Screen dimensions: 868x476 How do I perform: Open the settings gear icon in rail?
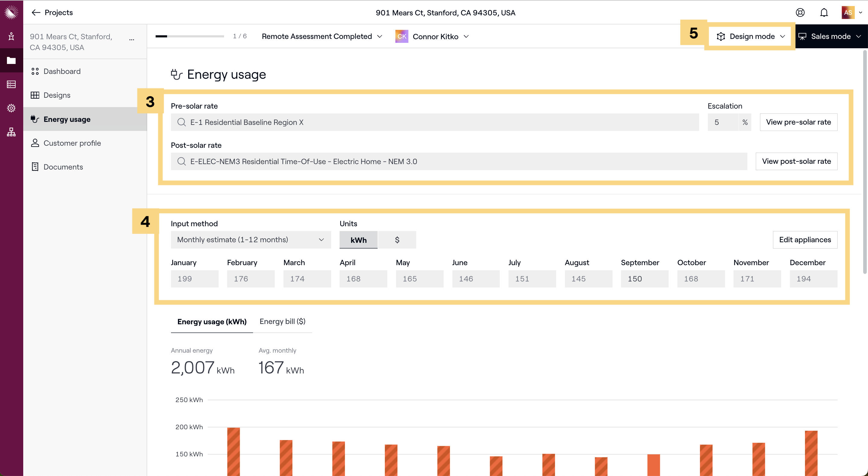pyautogui.click(x=11, y=108)
